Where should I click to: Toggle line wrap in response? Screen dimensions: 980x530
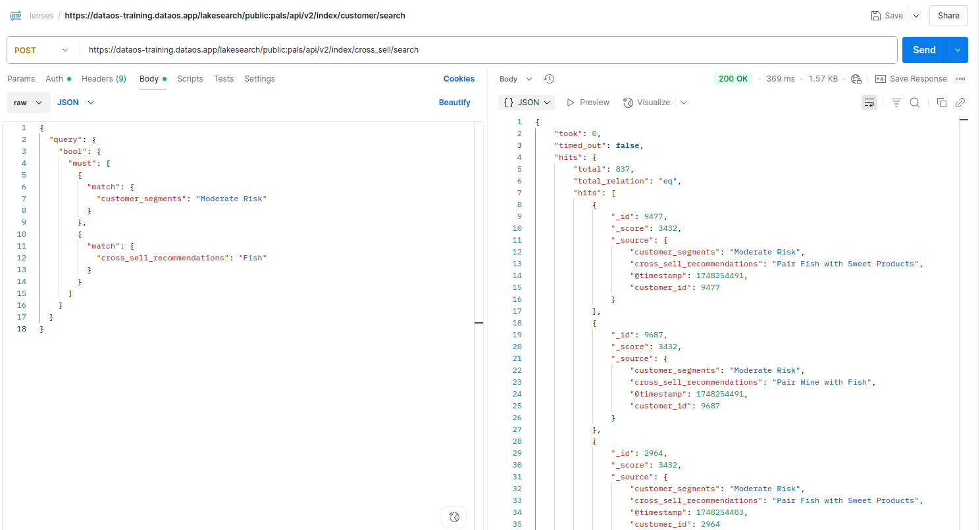869,103
